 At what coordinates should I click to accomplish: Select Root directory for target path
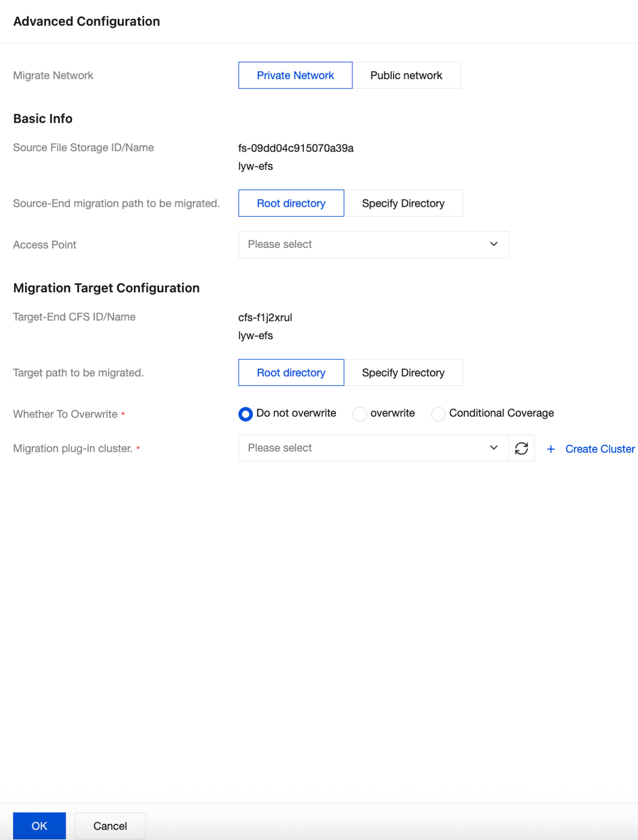[291, 372]
